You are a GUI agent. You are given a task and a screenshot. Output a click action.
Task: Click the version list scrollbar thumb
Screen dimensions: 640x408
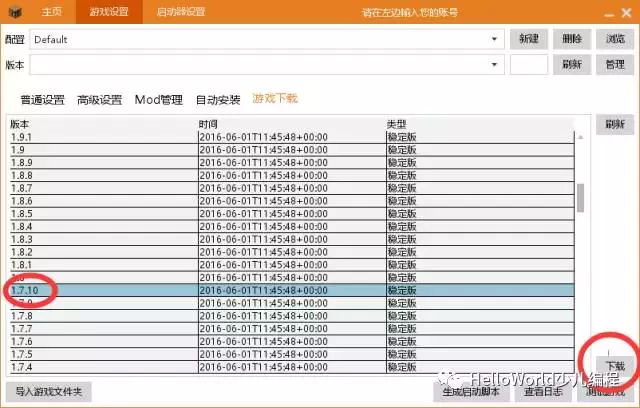click(580, 198)
